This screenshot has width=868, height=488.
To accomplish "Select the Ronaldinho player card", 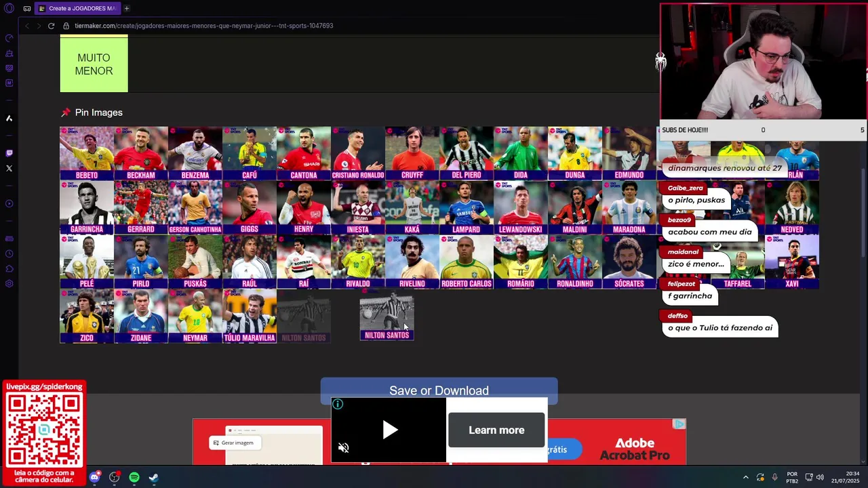I will coord(575,262).
